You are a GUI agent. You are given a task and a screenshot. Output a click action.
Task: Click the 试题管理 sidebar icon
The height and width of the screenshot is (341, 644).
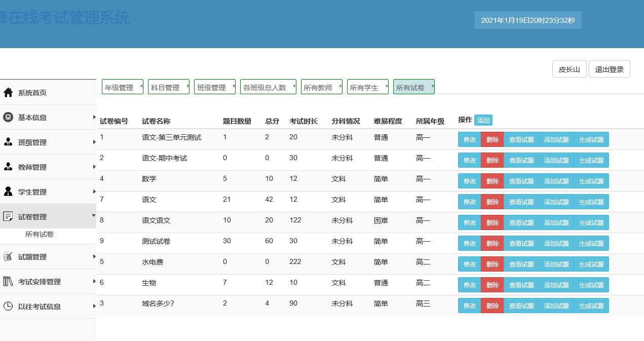(8, 257)
